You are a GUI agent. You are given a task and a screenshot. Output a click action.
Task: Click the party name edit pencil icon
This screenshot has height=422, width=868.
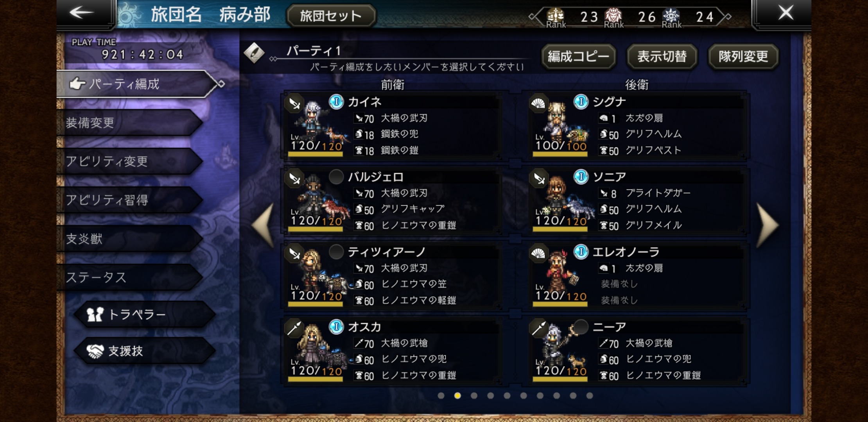[x=254, y=53]
